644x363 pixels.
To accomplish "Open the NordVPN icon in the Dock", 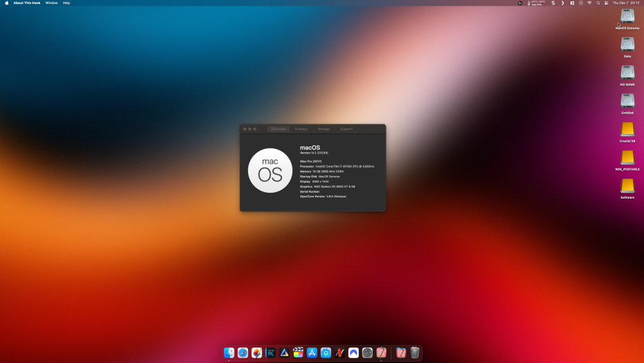I will [x=354, y=353].
